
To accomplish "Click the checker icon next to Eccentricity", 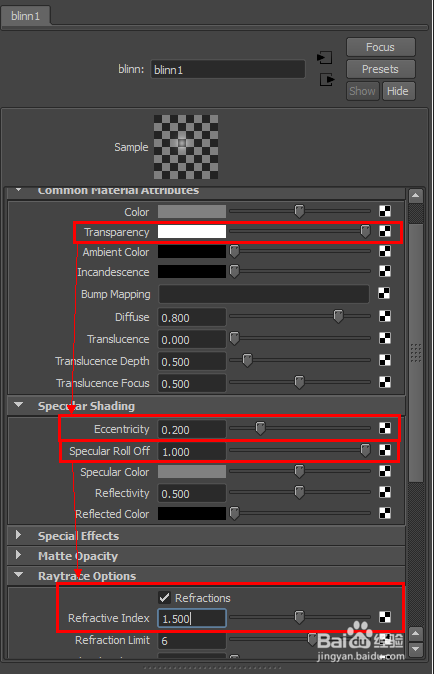I will pyautogui.click(x=385, y=428).
